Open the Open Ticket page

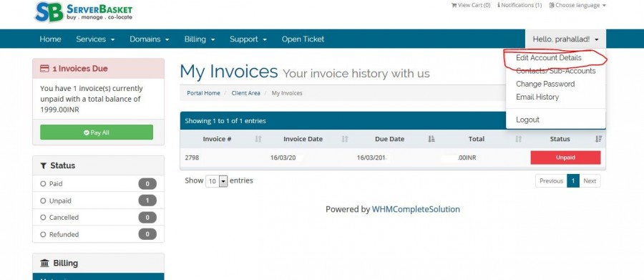(x=303, y=39)
